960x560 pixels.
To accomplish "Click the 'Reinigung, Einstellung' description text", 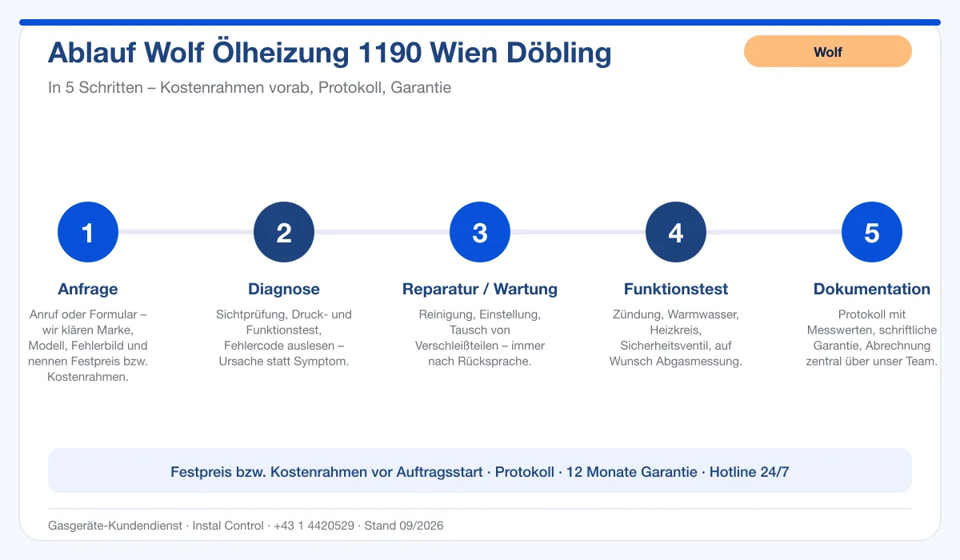I will pyautogui.click(x=480, y=338).
